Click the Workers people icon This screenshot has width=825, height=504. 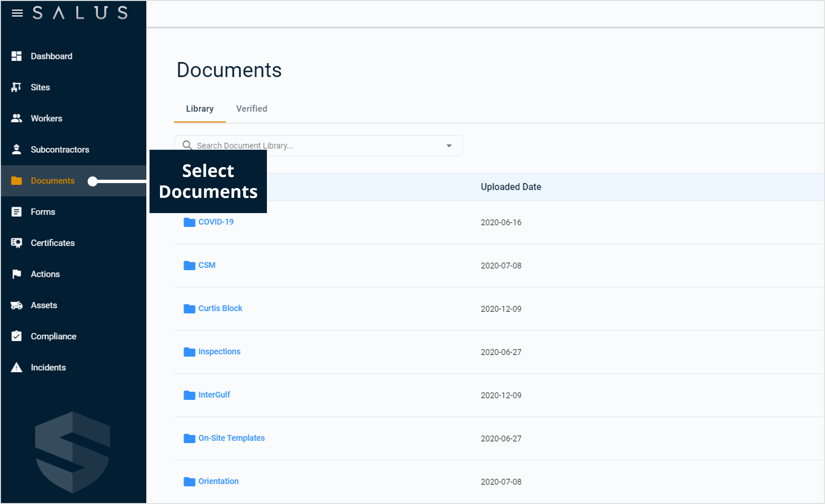tap(16, 118)
